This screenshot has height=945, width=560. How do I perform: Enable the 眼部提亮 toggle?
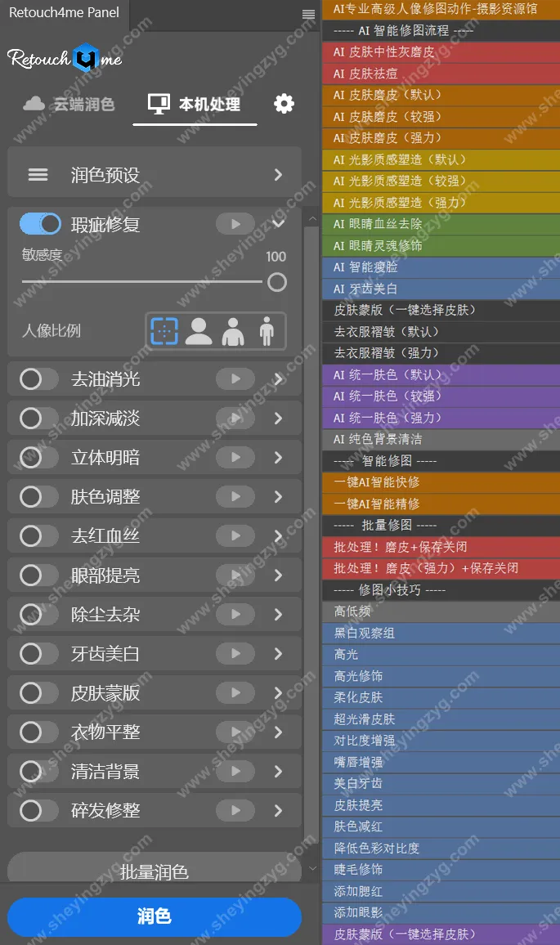[38, 575]
